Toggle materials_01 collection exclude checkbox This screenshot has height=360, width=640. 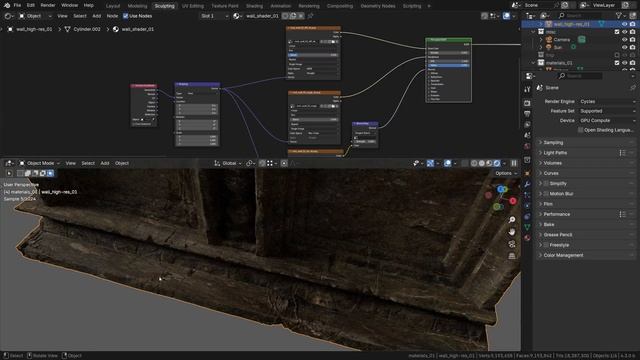[617, 63]
